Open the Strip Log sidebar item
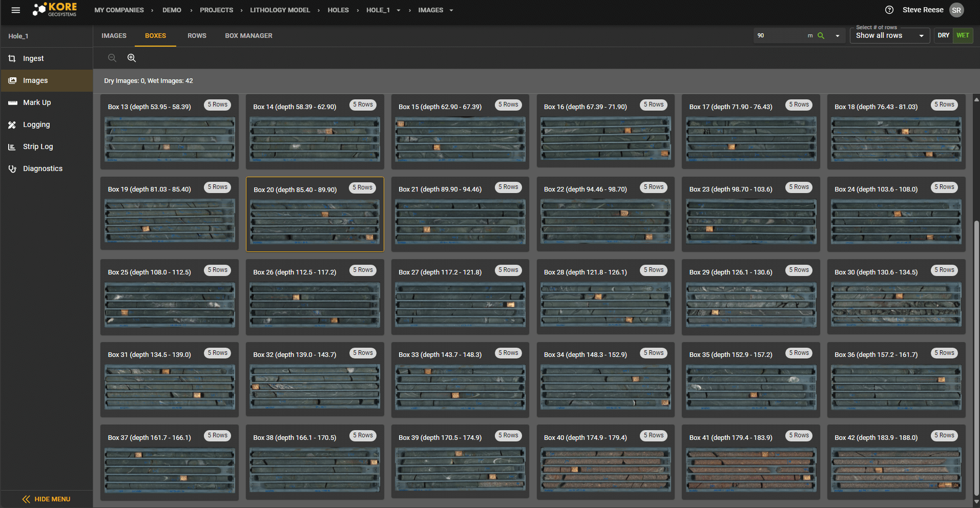The image size is (980, 508). pos(47,147)
